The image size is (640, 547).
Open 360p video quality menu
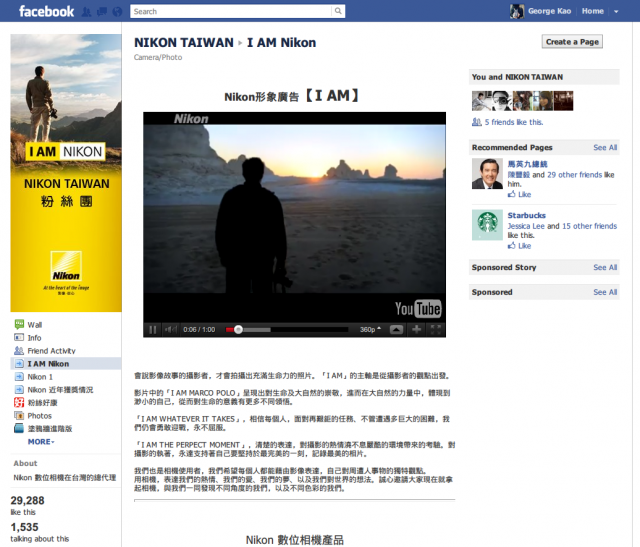pyautogui.click(x=370, y=329)
